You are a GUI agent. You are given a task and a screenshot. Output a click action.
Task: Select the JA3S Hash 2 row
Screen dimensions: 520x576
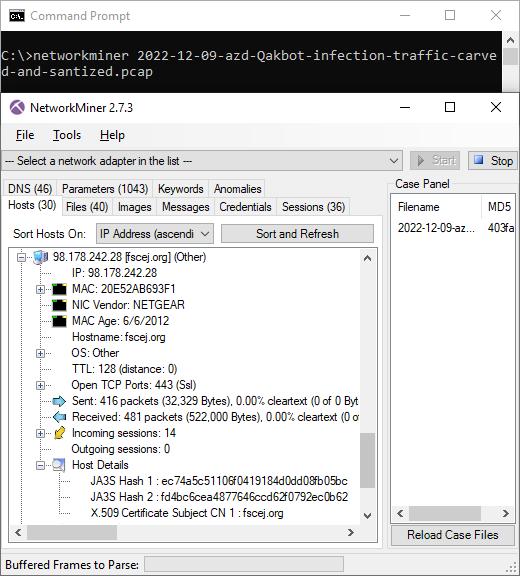click(219, 497)
